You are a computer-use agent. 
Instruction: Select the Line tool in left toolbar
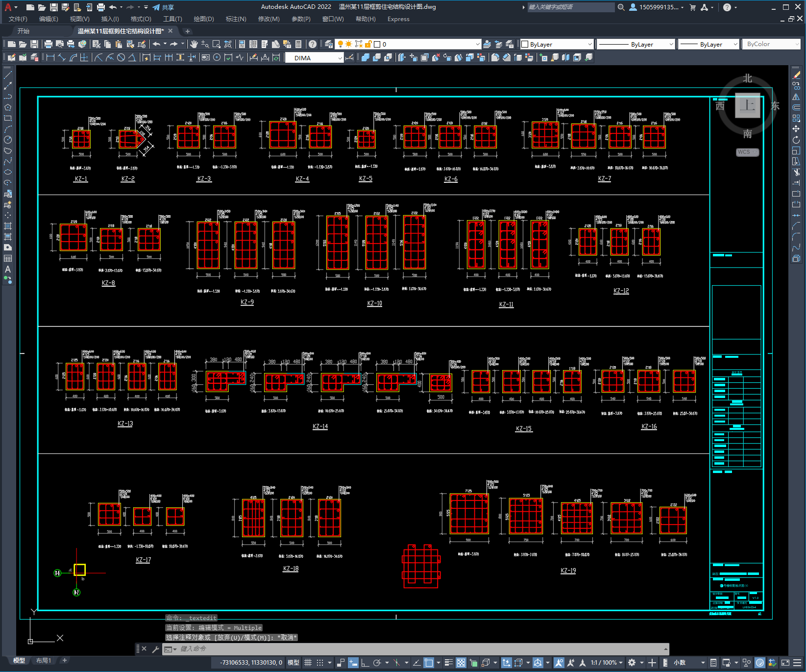pos(8,75)
